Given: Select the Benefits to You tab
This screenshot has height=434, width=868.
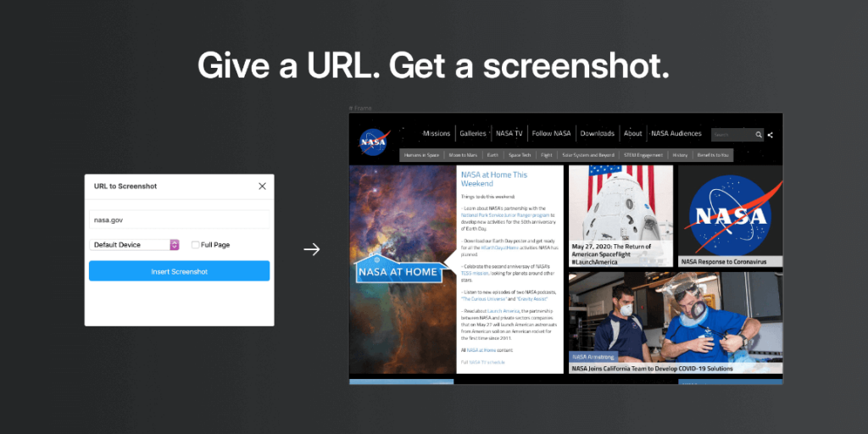Looking at the screenshot, I should coord(712,155).
